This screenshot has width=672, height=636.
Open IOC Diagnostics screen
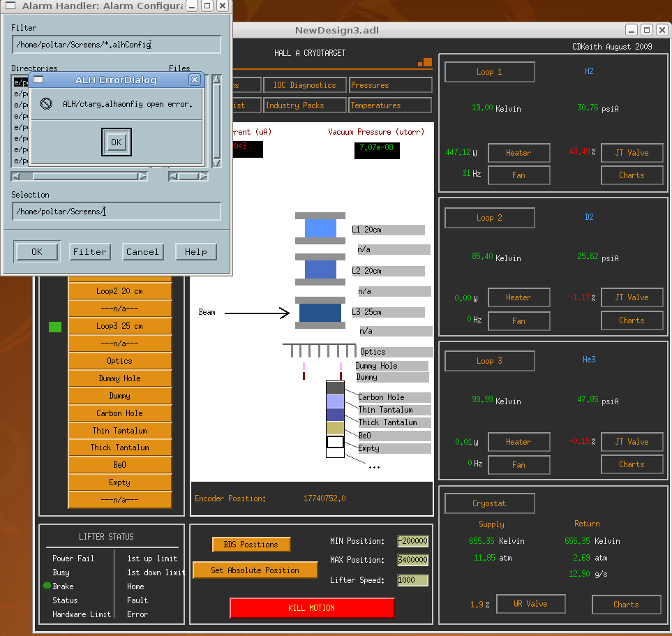[305, 85]
